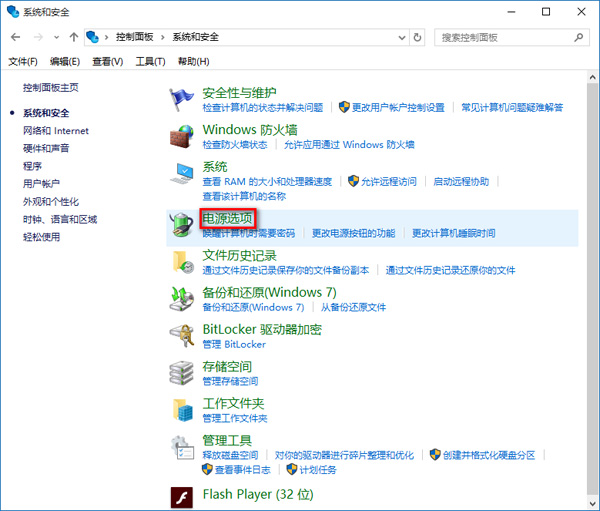This screenshot has height=511, width=600.
Task: Click the Windows Firewall brick wall icon
Action: (182, 136)
